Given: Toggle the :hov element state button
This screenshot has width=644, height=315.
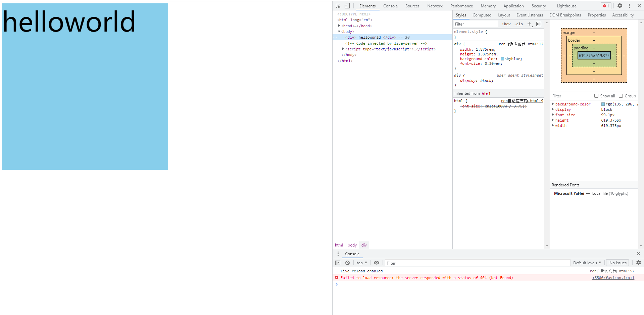Looking at the screenshot, I should point(506,24).
